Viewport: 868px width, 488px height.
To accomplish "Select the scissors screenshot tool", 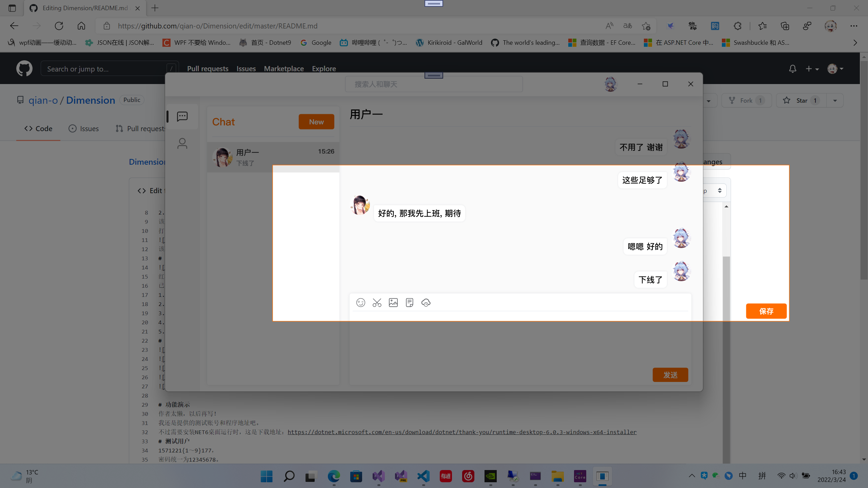I will pyautogui.click(x=377, y=303).
